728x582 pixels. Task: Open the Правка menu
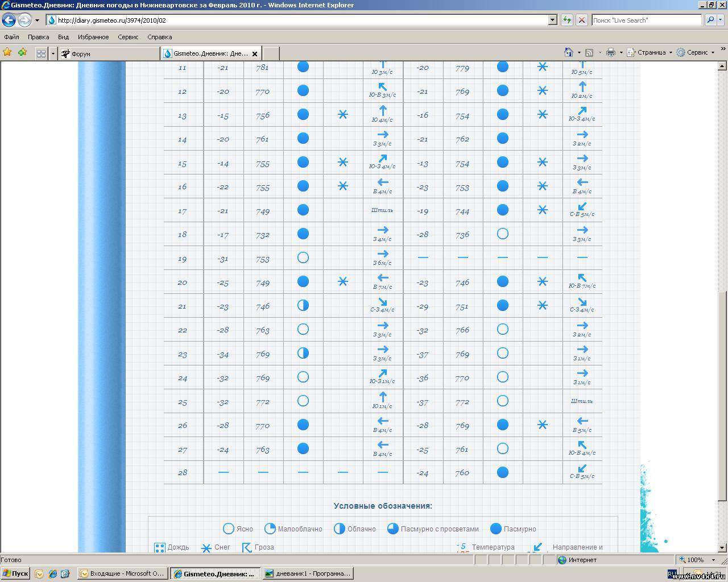38,37
